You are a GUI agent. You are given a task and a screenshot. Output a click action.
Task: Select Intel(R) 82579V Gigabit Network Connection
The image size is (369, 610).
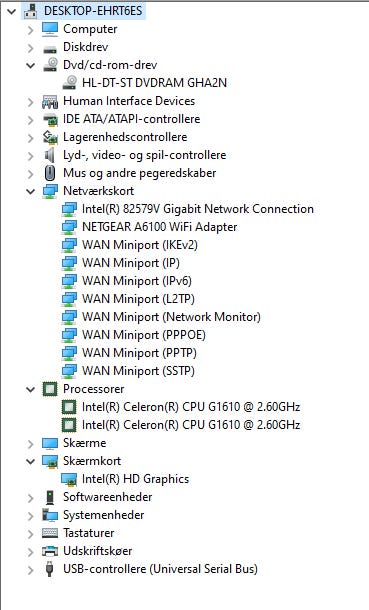point(198,209)
